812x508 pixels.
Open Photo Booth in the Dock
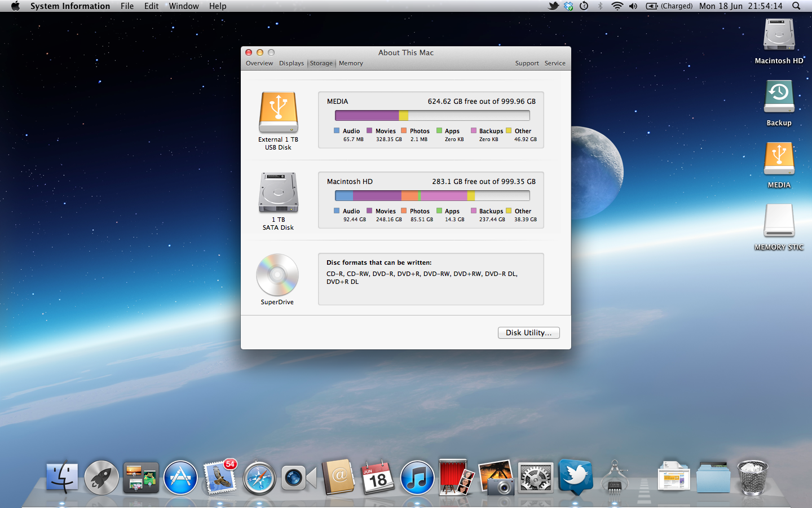(x=457, y=478)
